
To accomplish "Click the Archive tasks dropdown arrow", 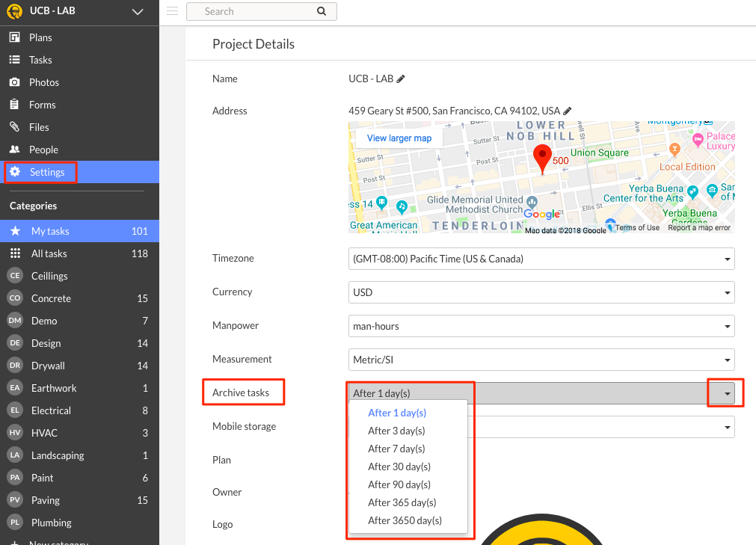I will [727, 394].
